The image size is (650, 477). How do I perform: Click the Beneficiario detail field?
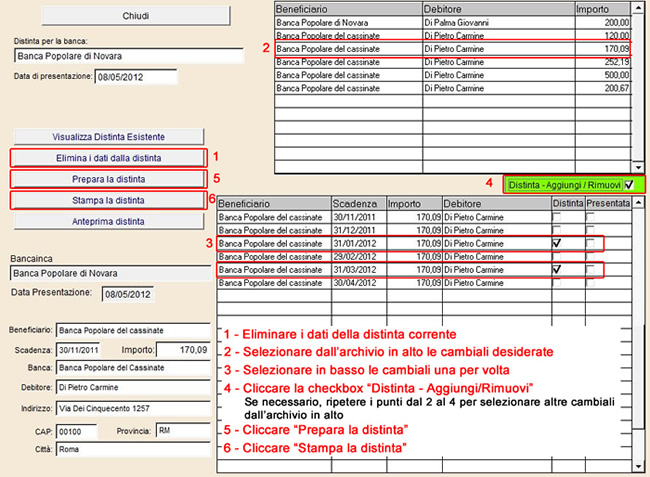133,331
